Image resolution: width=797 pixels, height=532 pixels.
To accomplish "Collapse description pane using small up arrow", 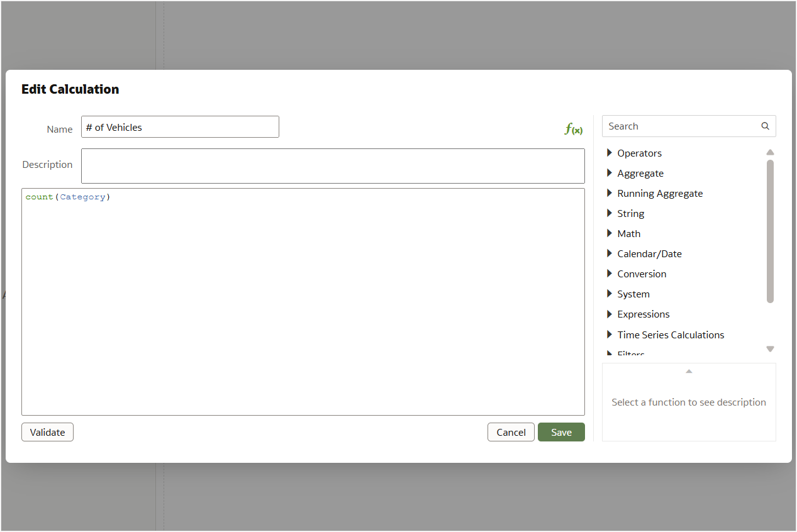I will (689, 372).
